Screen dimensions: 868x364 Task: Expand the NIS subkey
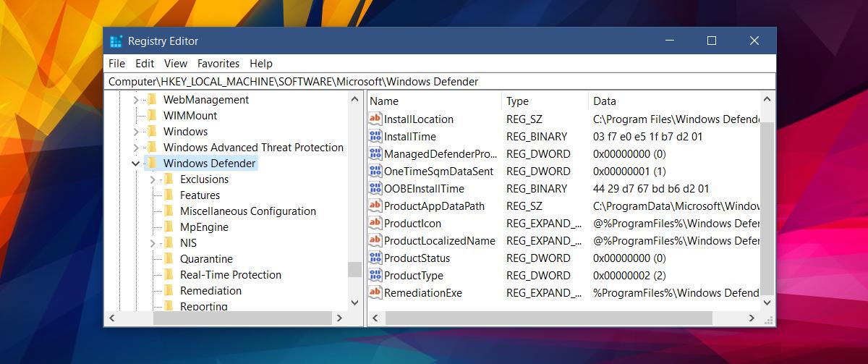[152, 243]
